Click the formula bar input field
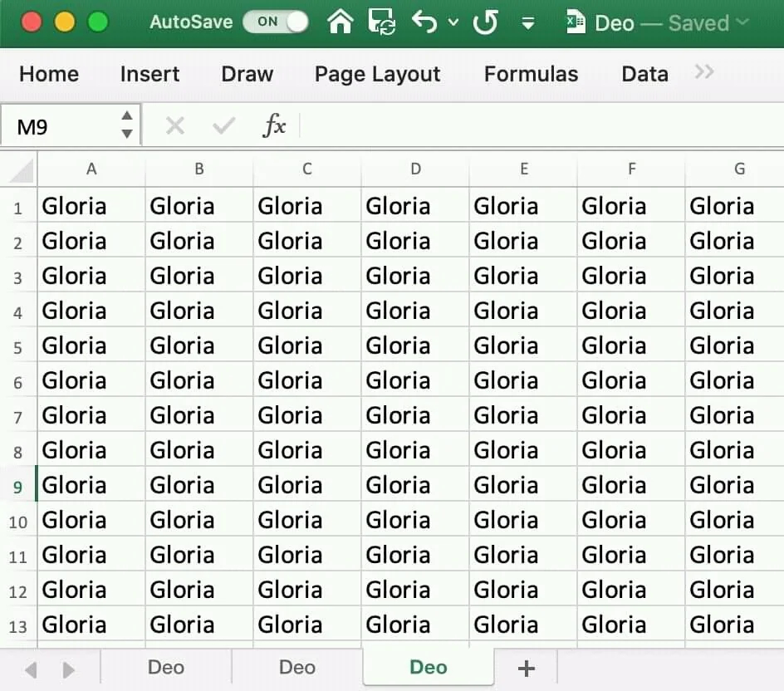The height and width of the screenshot is (691, 784). 540,126
